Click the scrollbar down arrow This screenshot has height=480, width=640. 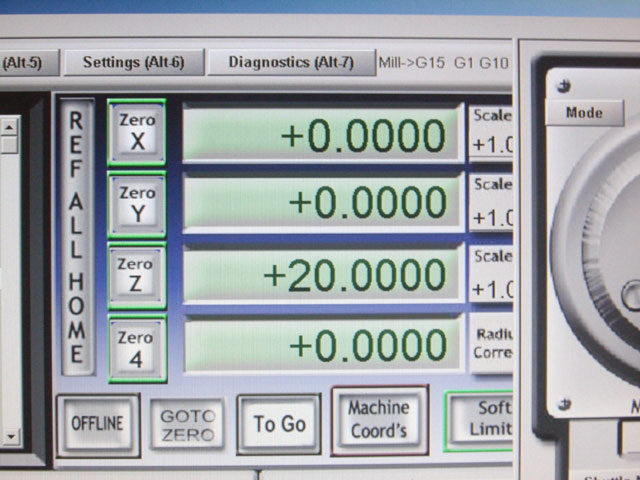[x=11, y=437]
